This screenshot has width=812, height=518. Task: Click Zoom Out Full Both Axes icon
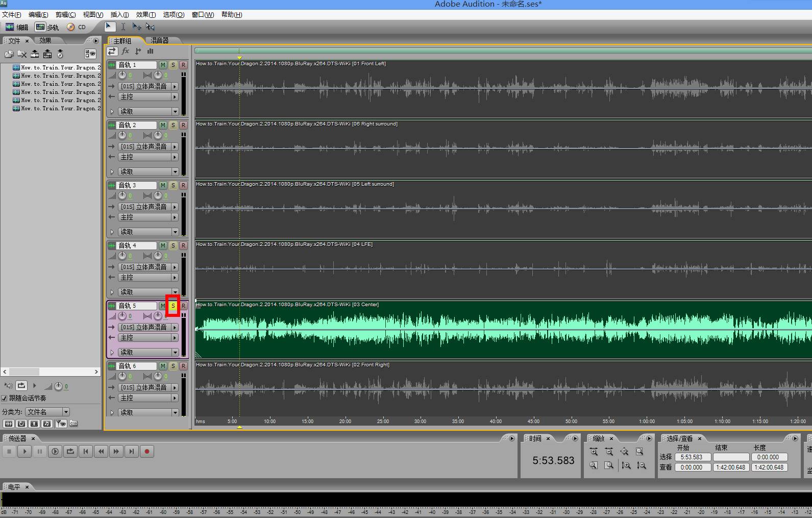[x=624, y=452]
